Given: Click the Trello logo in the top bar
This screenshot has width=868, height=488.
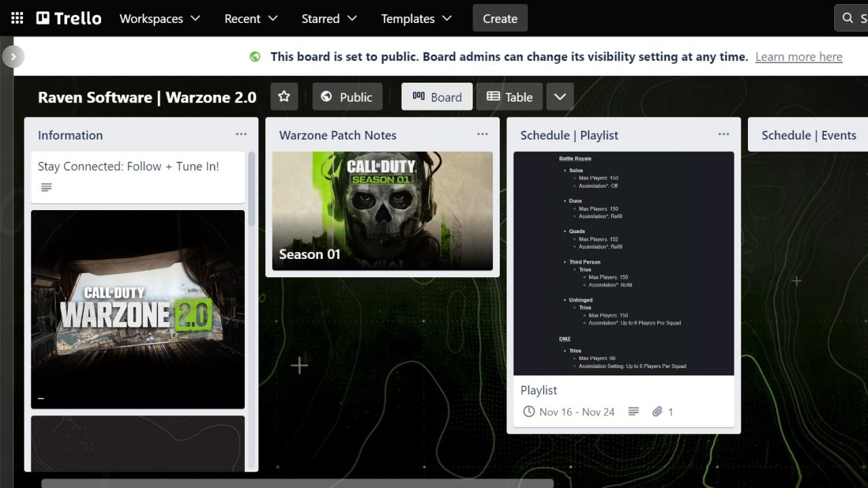Looking at the screenshot, I should point(68,18).
